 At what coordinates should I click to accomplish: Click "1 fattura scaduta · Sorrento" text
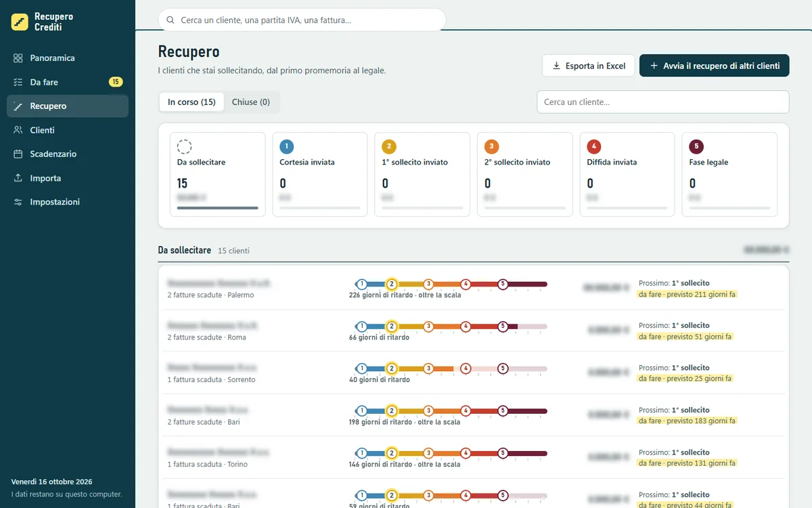(x=211, y=380)
